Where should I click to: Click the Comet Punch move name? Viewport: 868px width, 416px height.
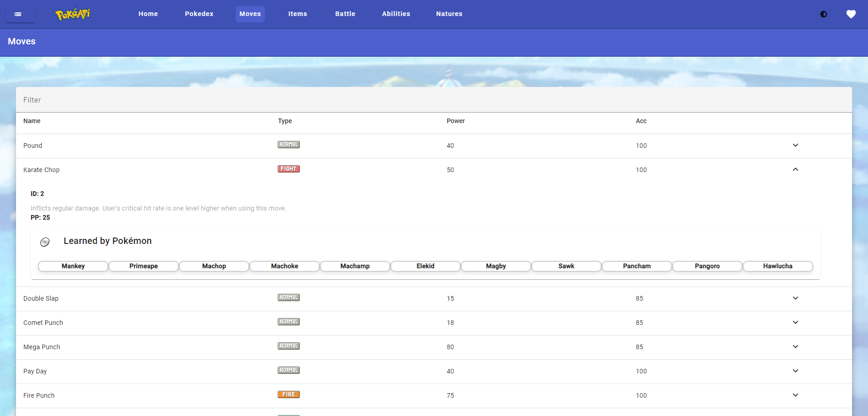[x=43, y=323]
